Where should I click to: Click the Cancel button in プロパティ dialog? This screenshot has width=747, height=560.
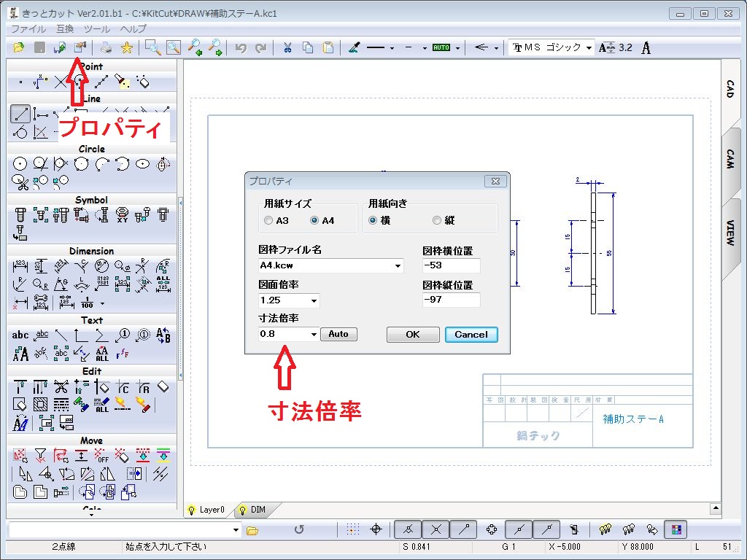(471, 334)
